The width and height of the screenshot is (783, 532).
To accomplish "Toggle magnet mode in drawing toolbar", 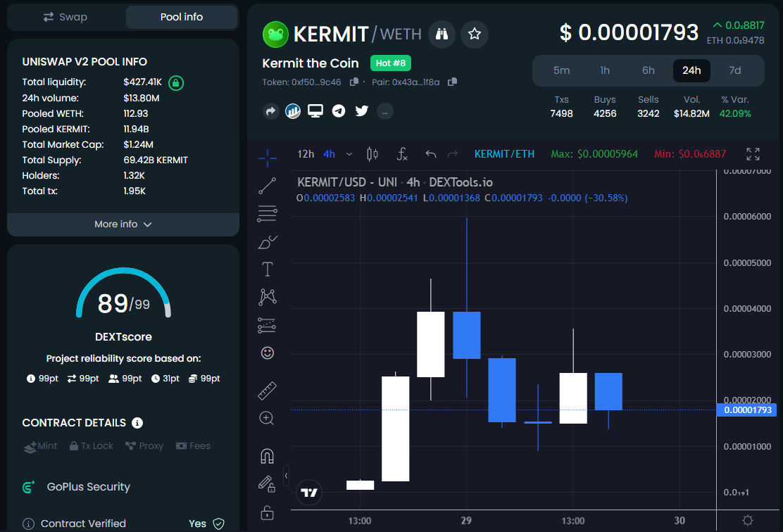I will coord(267,456).
